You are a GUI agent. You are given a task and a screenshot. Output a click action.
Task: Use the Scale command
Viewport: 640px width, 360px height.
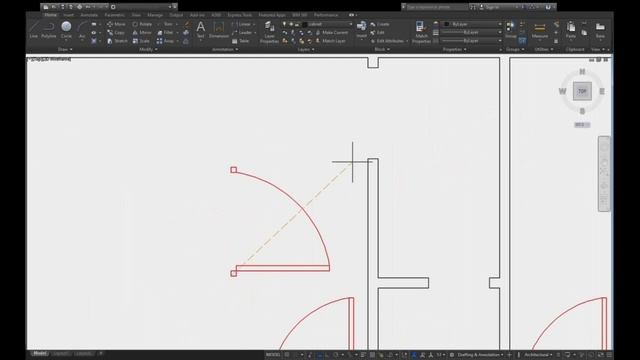pyautogui.click(x=141, y=41)
